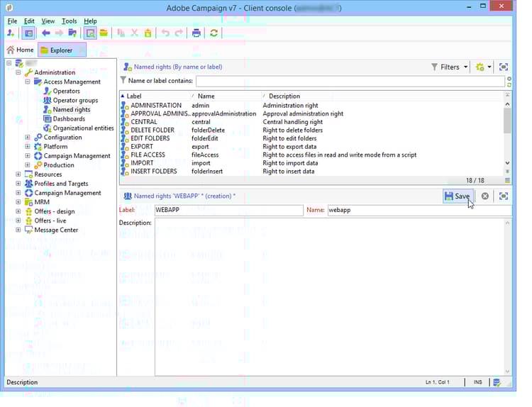
Task: Switch to the Explorer tab
Action: (62, 50)
